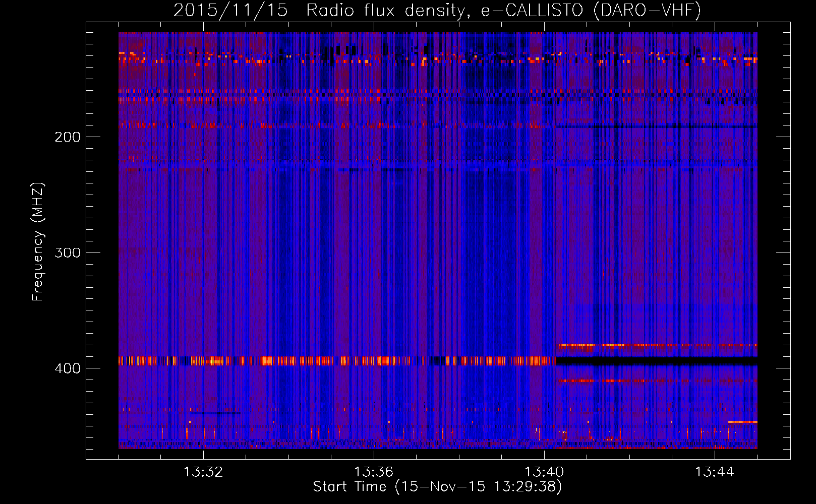Image resolution: width=816 pixels, height=504 pixels.
Task: Click the '300' frequency tick label
Action: pos(68,253)
